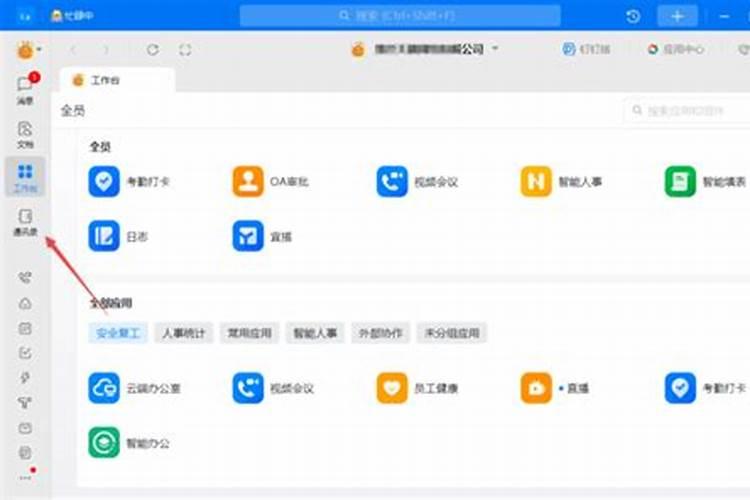Click the house-shaped icon in sidebar
The height and width of the screenshot is (500, 750).
pos(25,303)
